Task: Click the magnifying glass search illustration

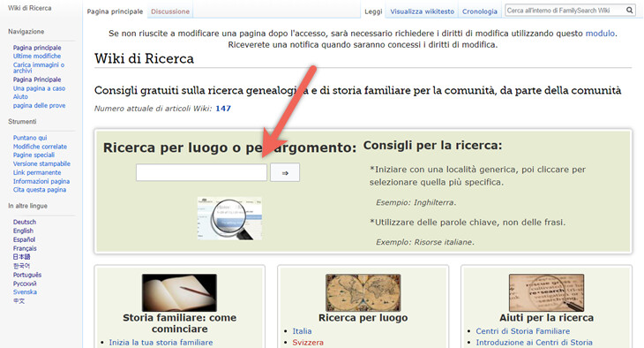Action: pyautogui.click(x=230, y=218)
